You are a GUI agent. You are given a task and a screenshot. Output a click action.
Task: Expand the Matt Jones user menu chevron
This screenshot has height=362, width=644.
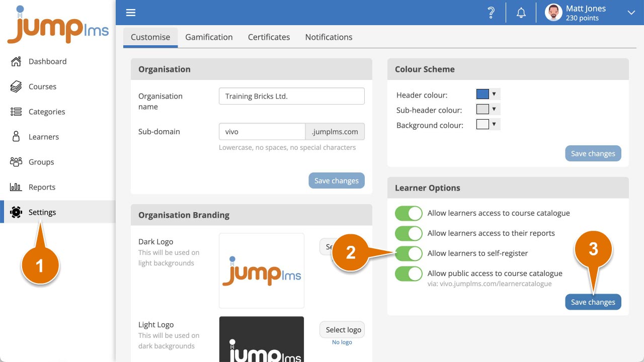click(631, 13)
